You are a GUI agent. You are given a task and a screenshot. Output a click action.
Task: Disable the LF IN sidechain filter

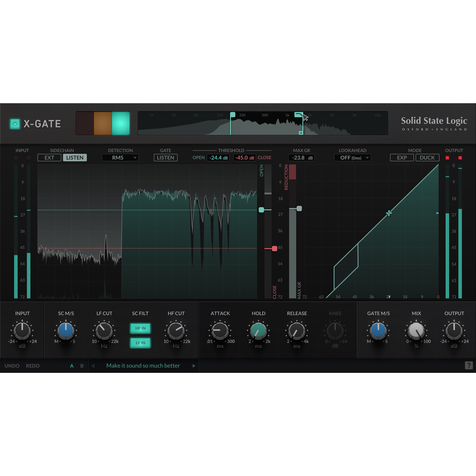coord(140,343)
